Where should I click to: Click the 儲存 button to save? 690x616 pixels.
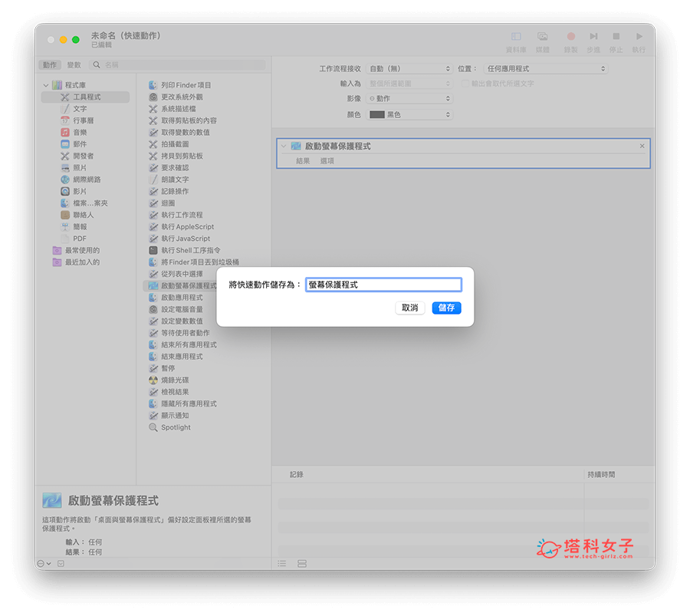[x=446, y=308]
